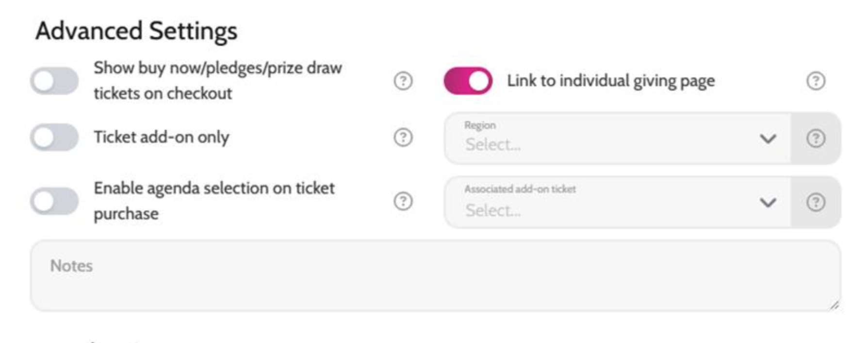Click help icon beside Ticket add-on only
The image size is (868, 343).
[403, 137]
